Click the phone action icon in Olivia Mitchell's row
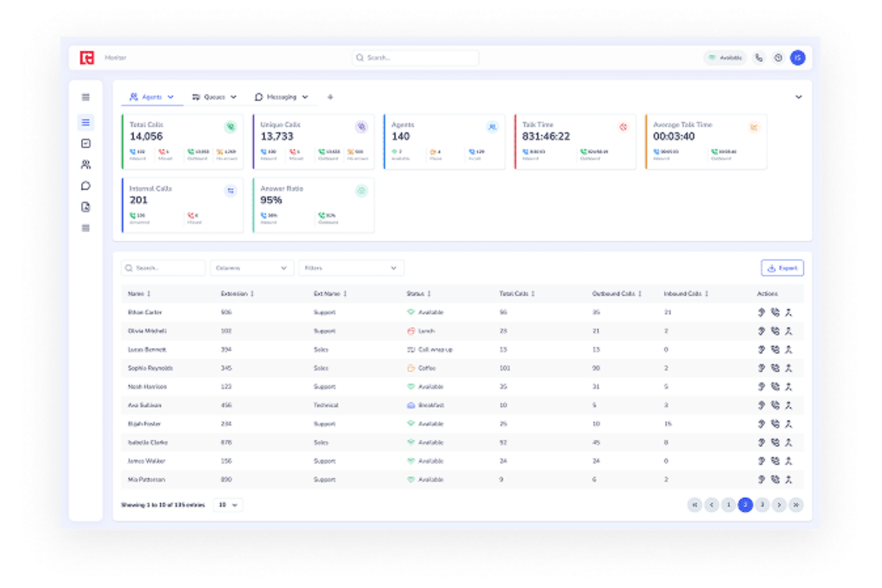882x588 pixels. point(775,331)
